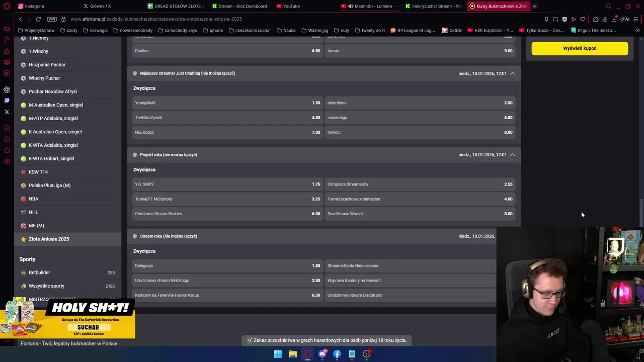Open the UKŁAD STOŁÓW ZŁOTE tab
644x362 pixels.
(176, 6)
